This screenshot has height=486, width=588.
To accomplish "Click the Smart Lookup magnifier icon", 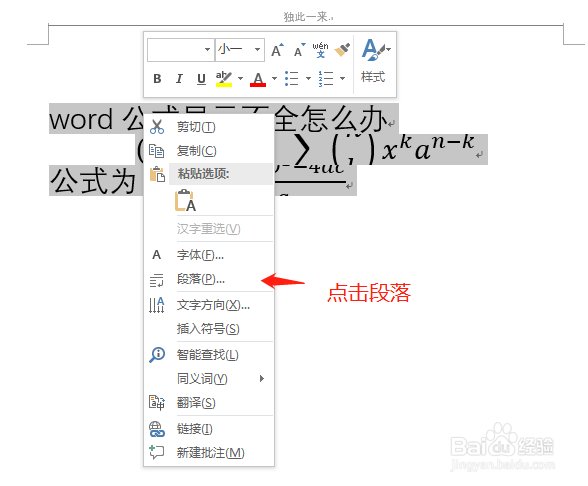I will [157, 354].
